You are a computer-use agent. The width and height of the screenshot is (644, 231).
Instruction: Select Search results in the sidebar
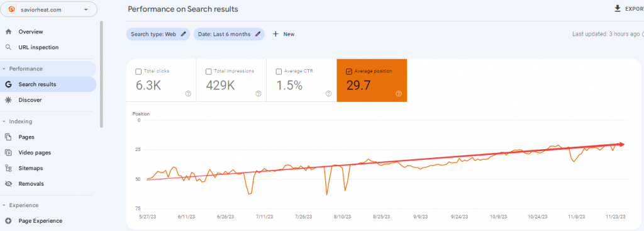48,84
